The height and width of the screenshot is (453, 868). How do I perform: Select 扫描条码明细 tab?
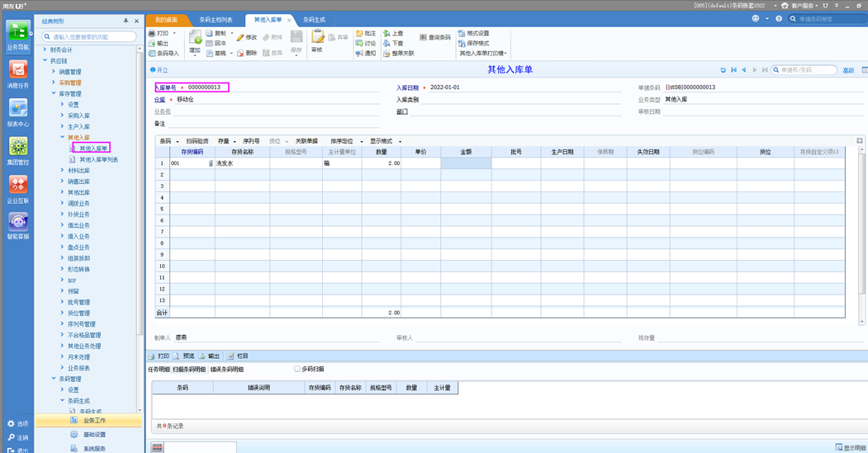point(189,370)
